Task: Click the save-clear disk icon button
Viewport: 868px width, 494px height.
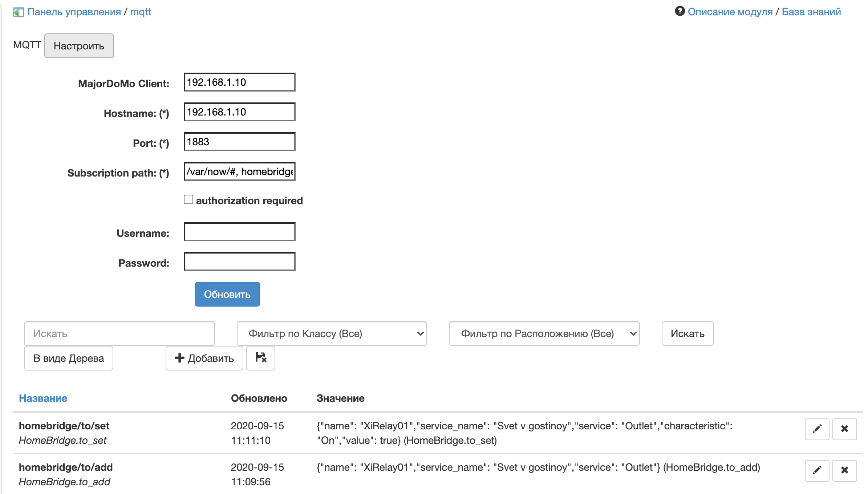Action: [x=260, y=358]
